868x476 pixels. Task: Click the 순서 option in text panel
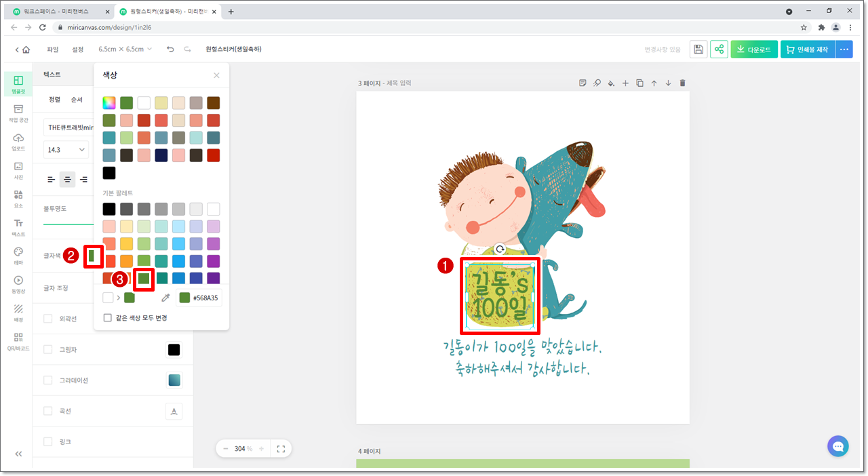point(77,100)
